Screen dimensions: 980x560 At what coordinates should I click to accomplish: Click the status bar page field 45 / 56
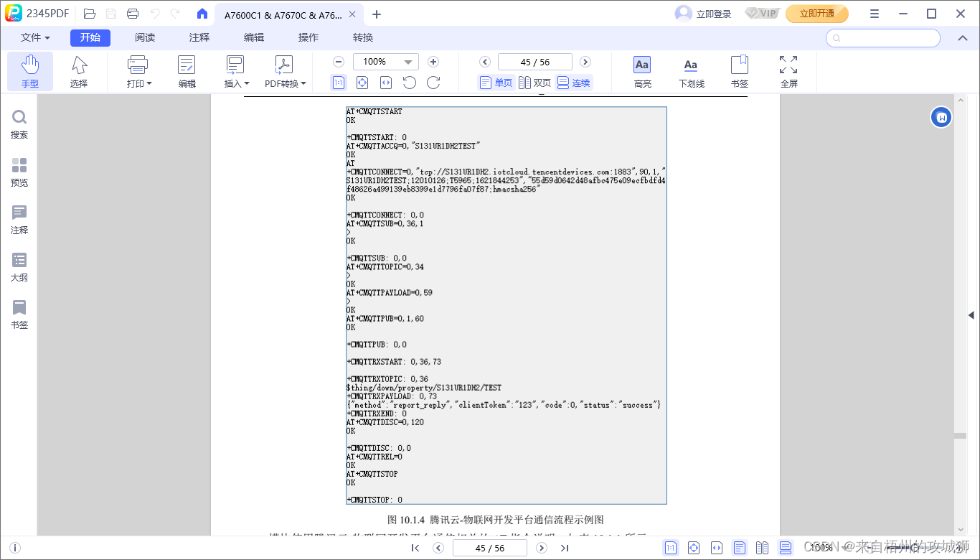pos(490,548)
